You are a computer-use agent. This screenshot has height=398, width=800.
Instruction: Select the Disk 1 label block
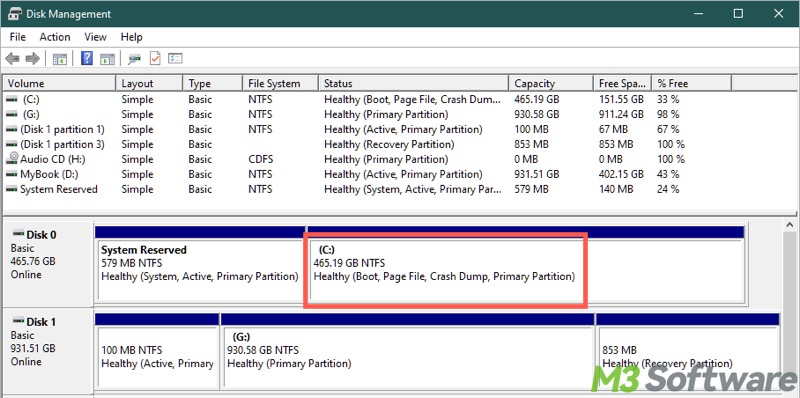pyautogui.click(x=48, y=350)
